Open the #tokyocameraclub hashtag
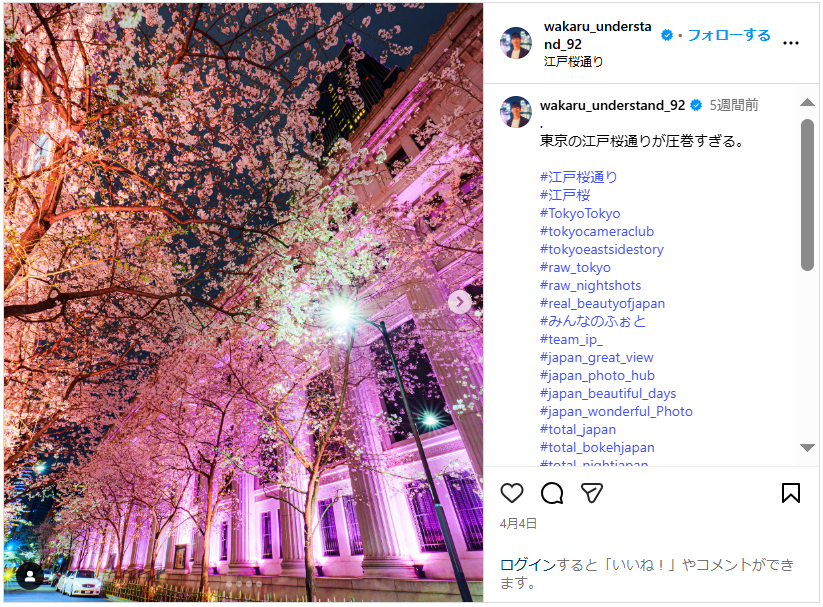Viewport: 823px width, 607px height. [597, 232]
